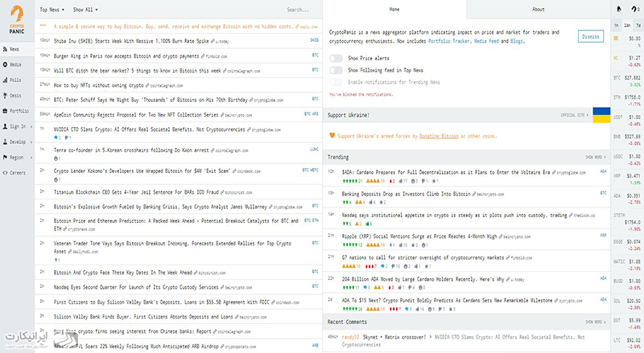Click ETH $1758.0 in the price ticker
Screen dimensions: 644x353
pyautogui.click(x=627, y=100)
